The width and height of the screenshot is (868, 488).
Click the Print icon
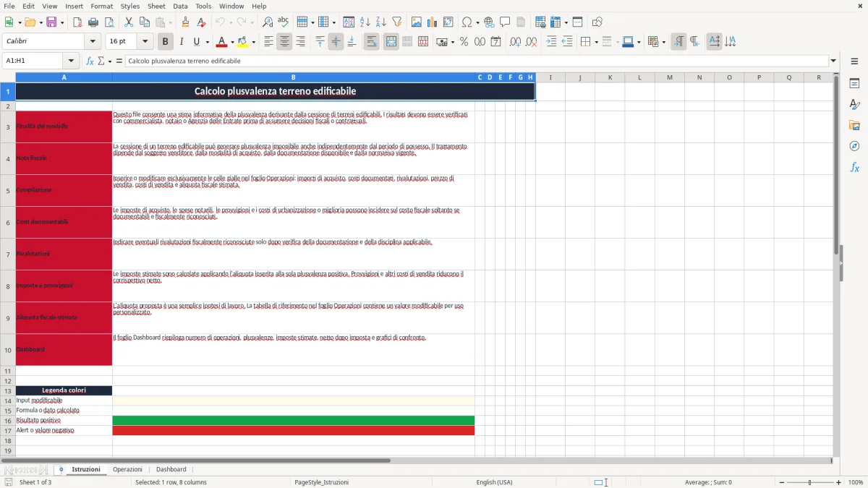pyautogui.click(x=93, y=22)
